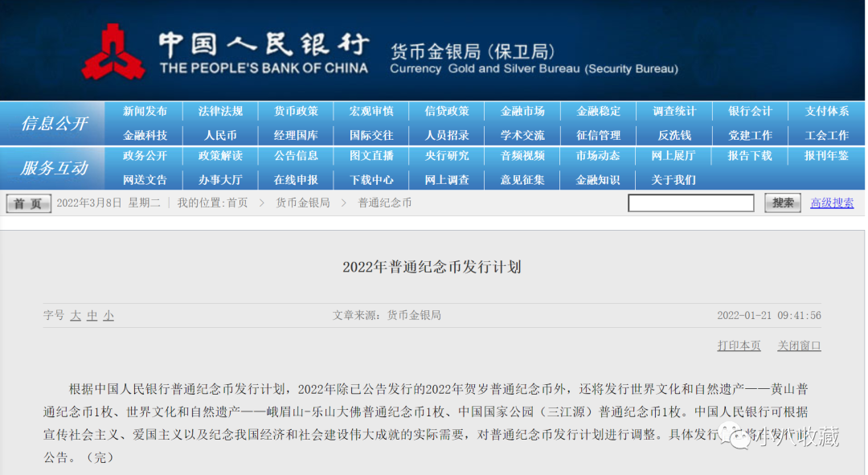The width and height of the screenshot is (868, 475).
Task: Open 金融市场 navigation link
Action: click(x=522, y=111)
